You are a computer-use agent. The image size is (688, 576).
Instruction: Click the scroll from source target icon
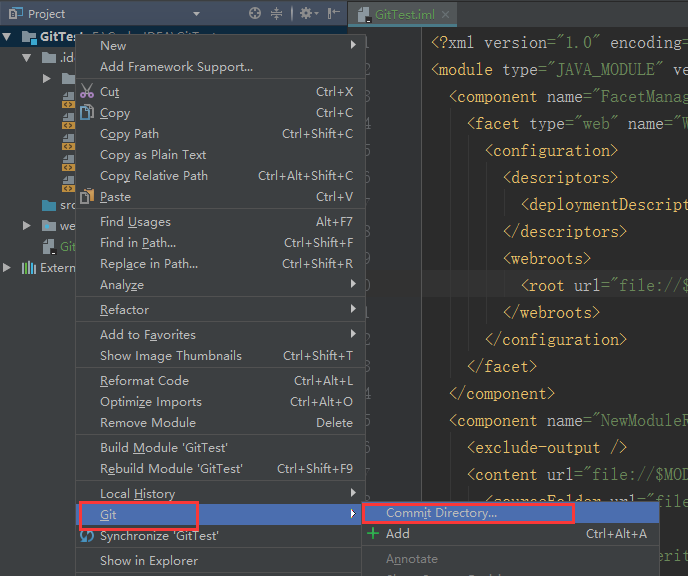coord(255,14)
